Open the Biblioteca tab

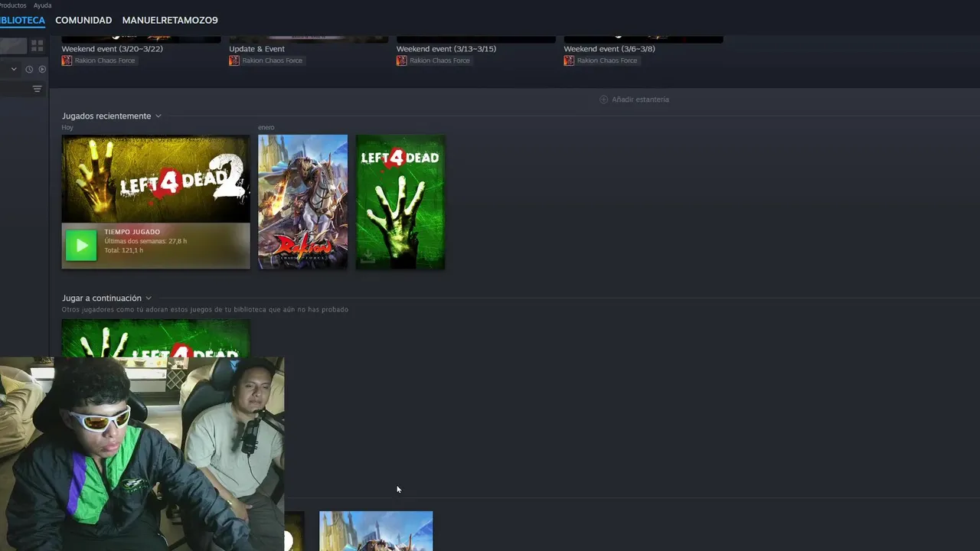22,20
